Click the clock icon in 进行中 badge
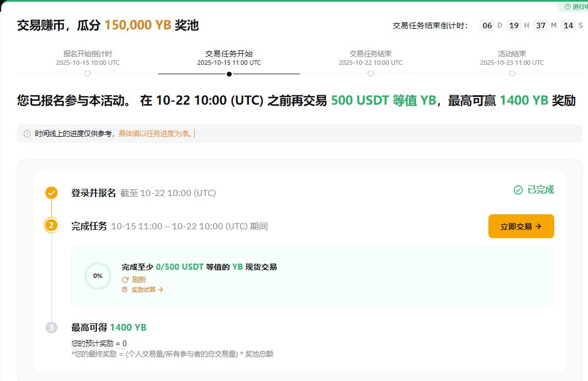This screenshot has height=381, width=588. coord(568,7)
